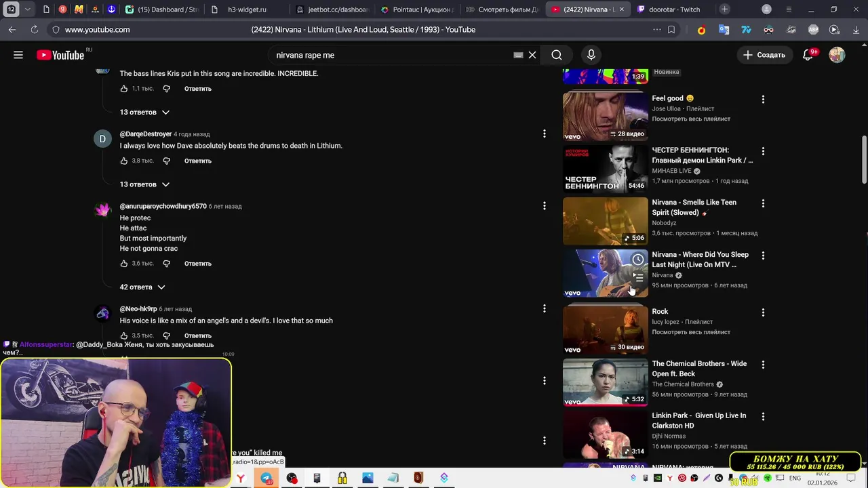
Task: Add Where Did You Sleep to queue
Action: (x=638, y=277)
